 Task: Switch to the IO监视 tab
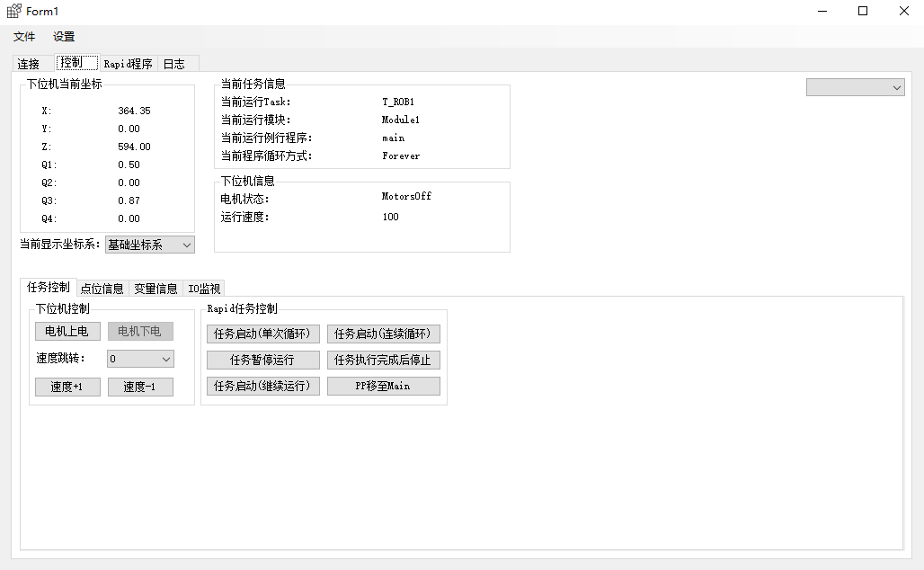(203, 288)
